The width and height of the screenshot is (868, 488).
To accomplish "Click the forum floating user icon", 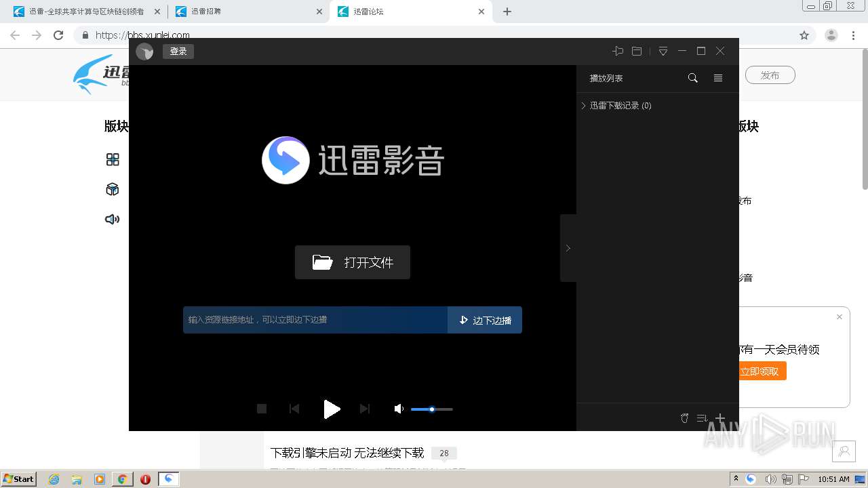I will pyautogui.click(x=844, y=451).
